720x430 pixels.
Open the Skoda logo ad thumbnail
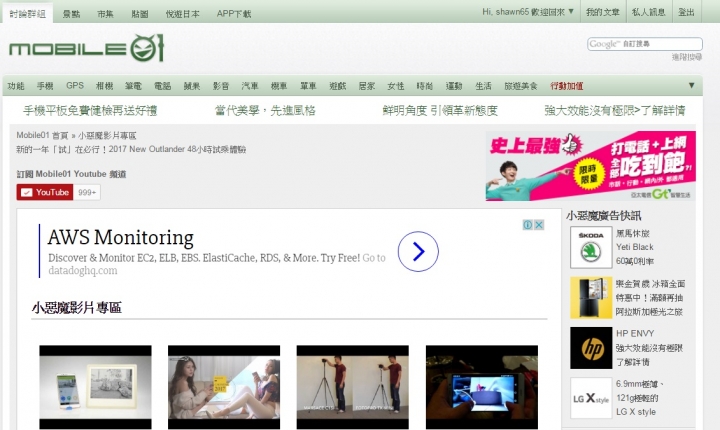pos(591,247)
